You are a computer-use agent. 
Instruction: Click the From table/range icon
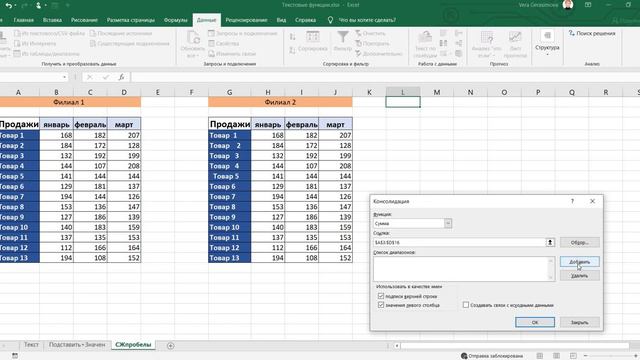(x=17, y=53)
